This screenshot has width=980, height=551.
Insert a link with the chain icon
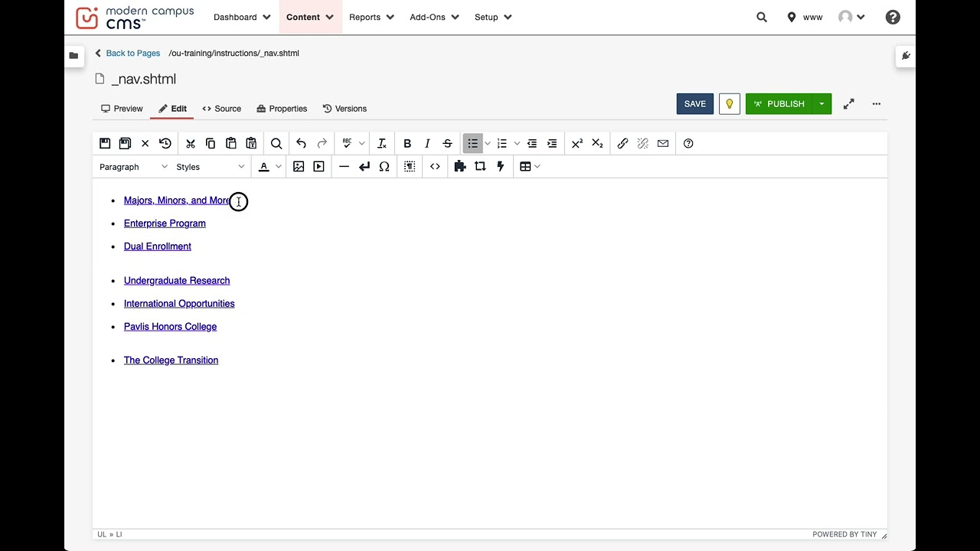[622, 143]
